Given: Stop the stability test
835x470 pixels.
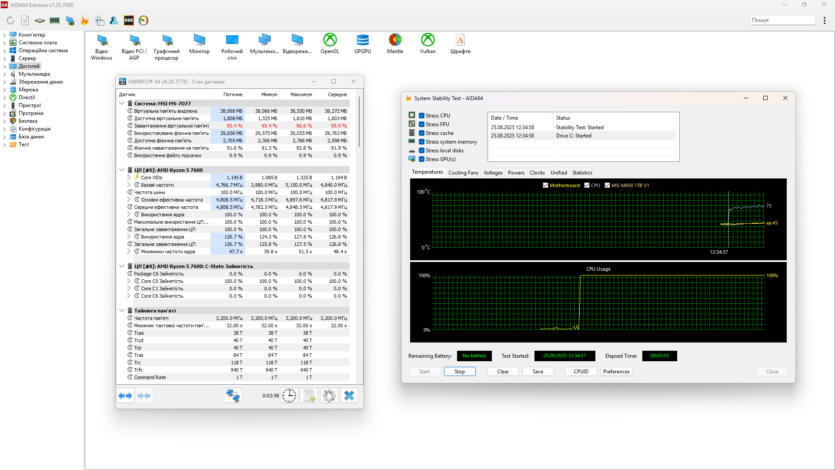Looking at the screenshot, I should point(460,372).
